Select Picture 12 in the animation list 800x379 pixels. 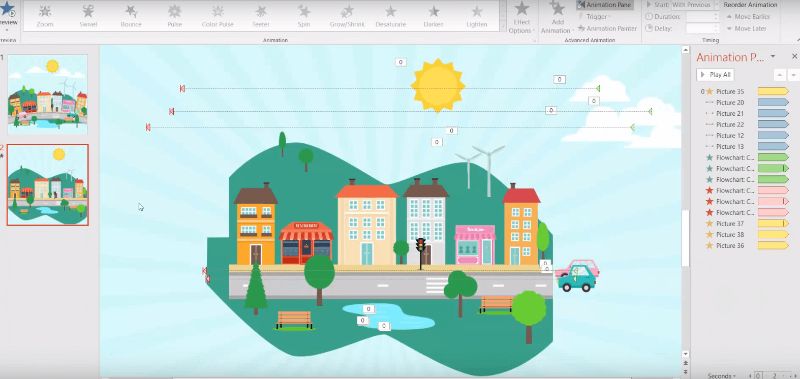[x=730, y=136]
